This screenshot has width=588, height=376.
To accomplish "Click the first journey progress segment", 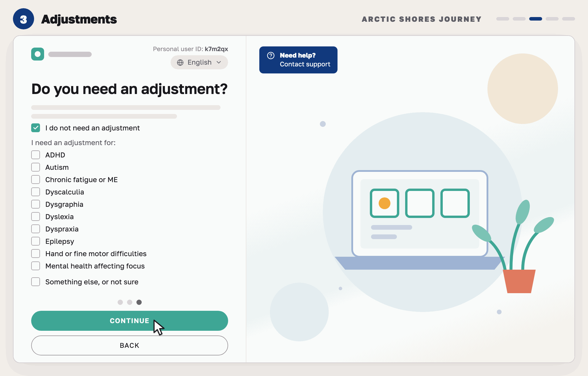I will [503, 19].
